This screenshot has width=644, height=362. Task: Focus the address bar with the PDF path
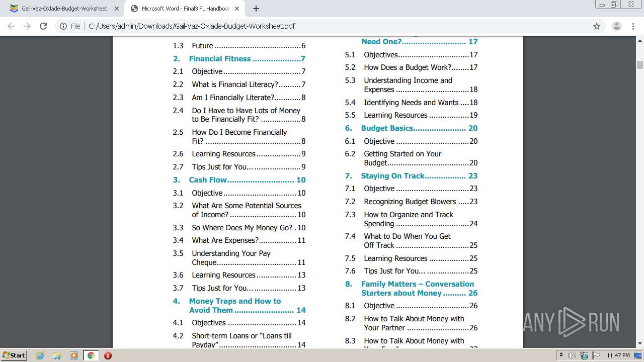322,26
